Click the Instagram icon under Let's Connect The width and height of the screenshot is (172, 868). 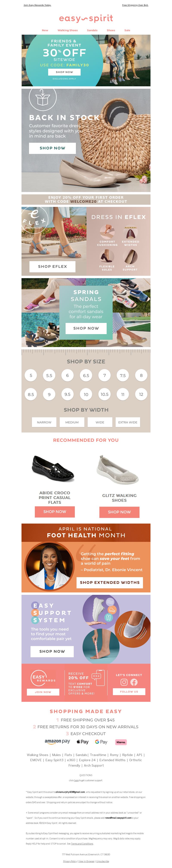124,682
